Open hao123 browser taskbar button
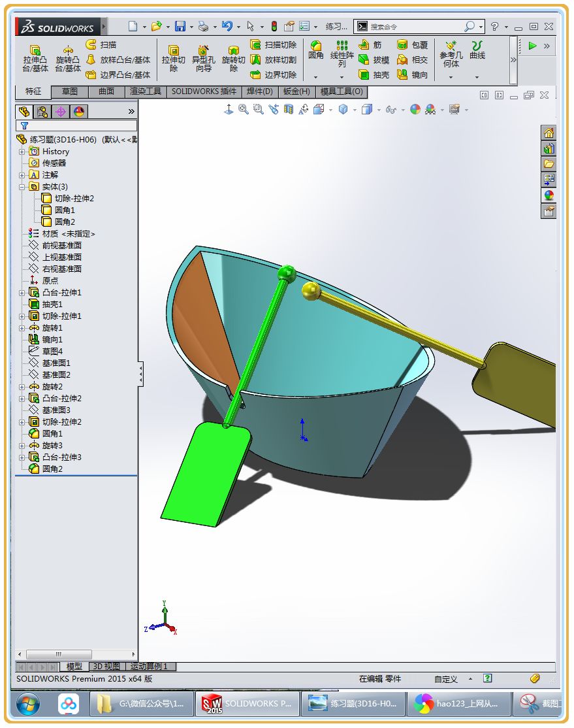 click(458, 704)
